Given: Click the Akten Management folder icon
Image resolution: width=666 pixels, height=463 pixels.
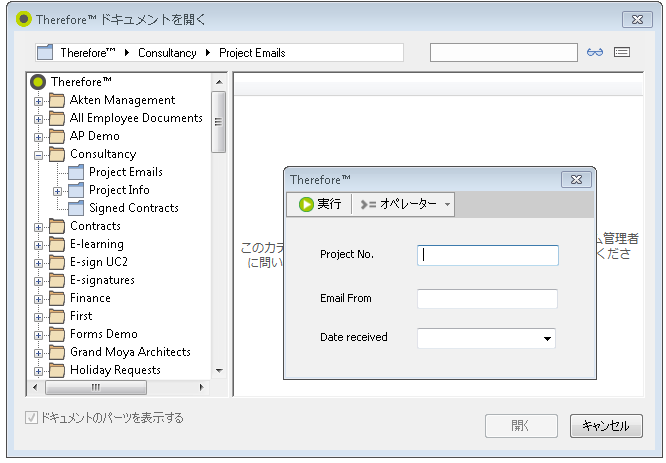Looking at the screenshot, I should pyautogui.click(x=57, y=100).
